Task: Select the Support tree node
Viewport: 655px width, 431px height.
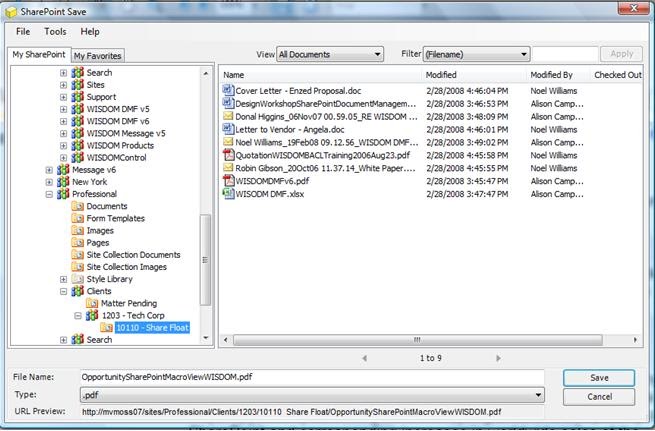Action: pyautogui.click(x=101, y=97)
